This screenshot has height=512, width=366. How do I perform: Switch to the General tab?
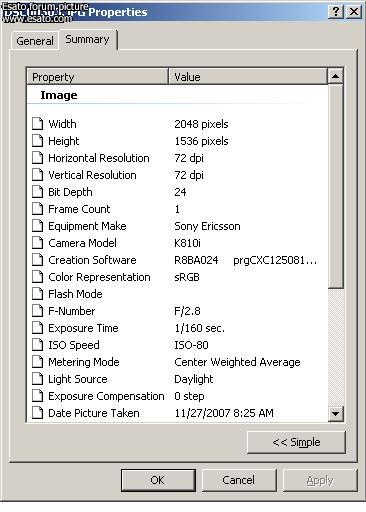point(35,41)
